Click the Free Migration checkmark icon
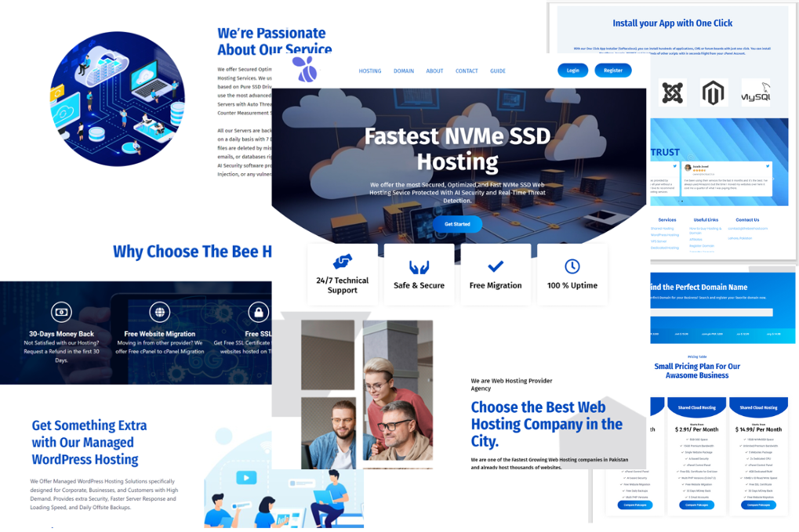The width and height of the screenshot is (799, 532). click(496, 266)
